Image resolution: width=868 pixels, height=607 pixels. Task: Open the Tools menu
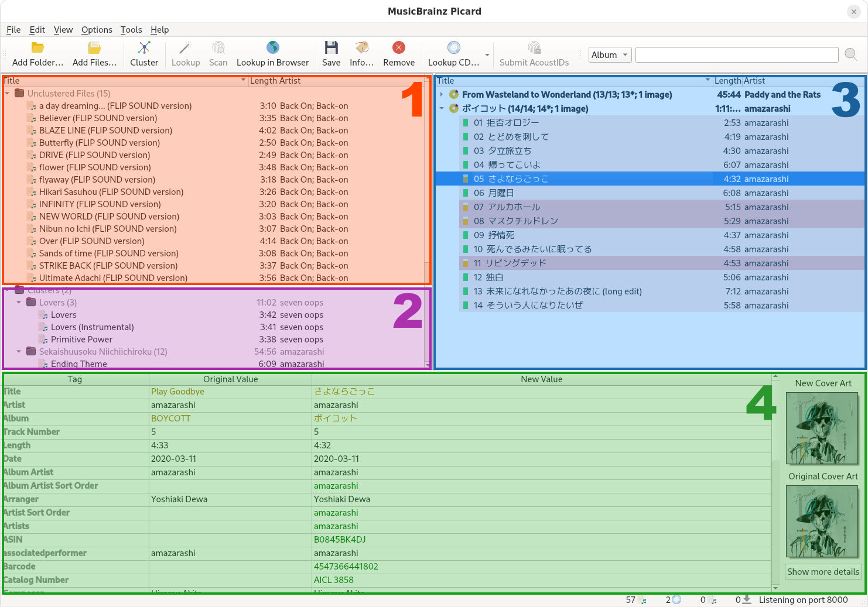pos(131,30)
